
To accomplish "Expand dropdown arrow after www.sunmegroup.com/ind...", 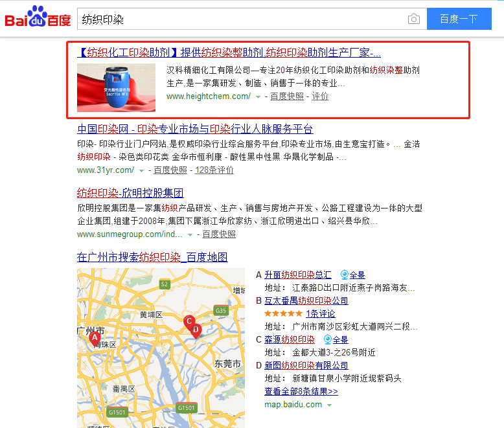I will pyautogui.click(x=190, y=235).
